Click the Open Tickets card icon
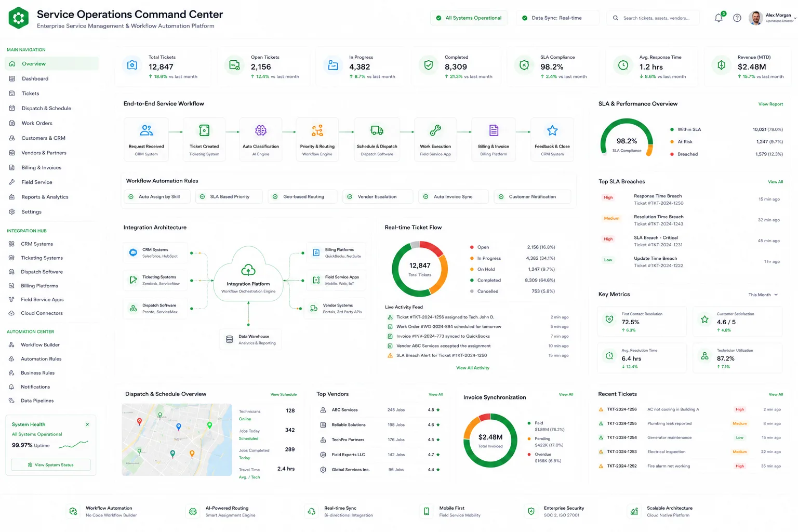 (235, 65)
